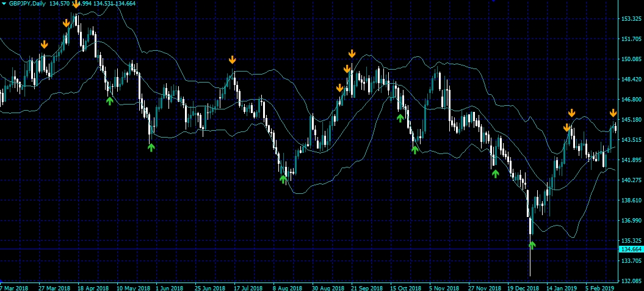Select the horizontal bid price line across the chart
644x291 pixels.
(309, 249)
